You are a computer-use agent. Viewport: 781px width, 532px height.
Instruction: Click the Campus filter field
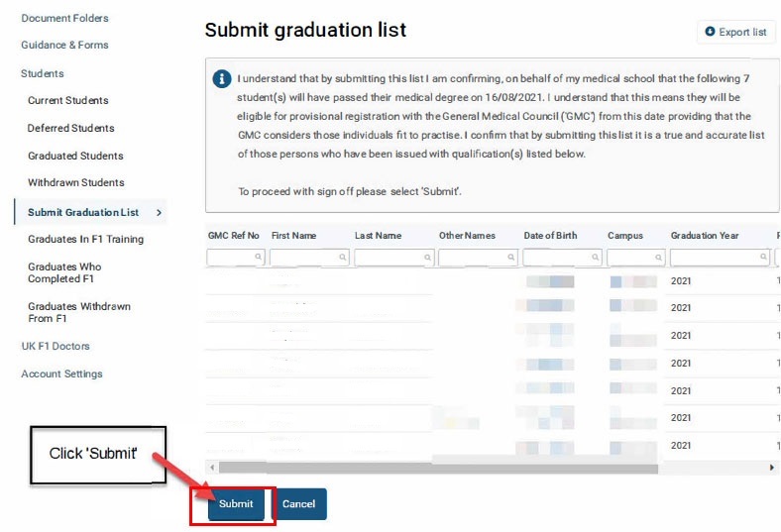coord(636,258)
